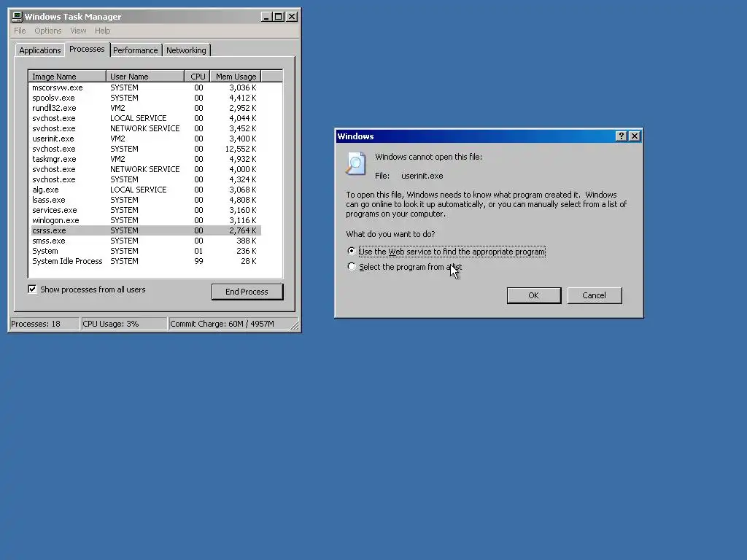Maximize the Windows Task Manager window
Screen dimensions: 747x560
pos(278,17)
